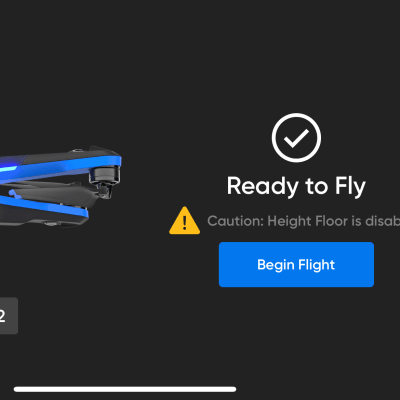The width and height of the screenshot is (400, 400).
Task: Tap the partially visible "2" badge
Action: 9,316
